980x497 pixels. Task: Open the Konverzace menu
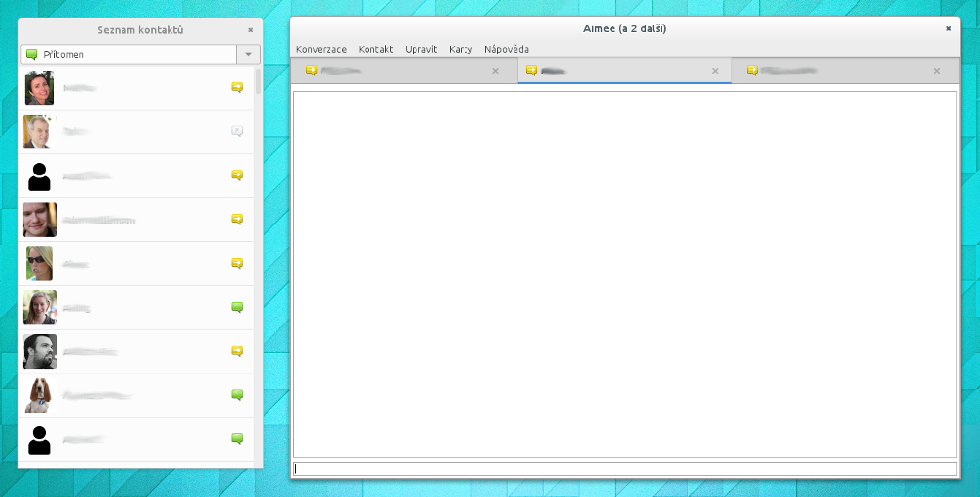(x=320, y=49)
